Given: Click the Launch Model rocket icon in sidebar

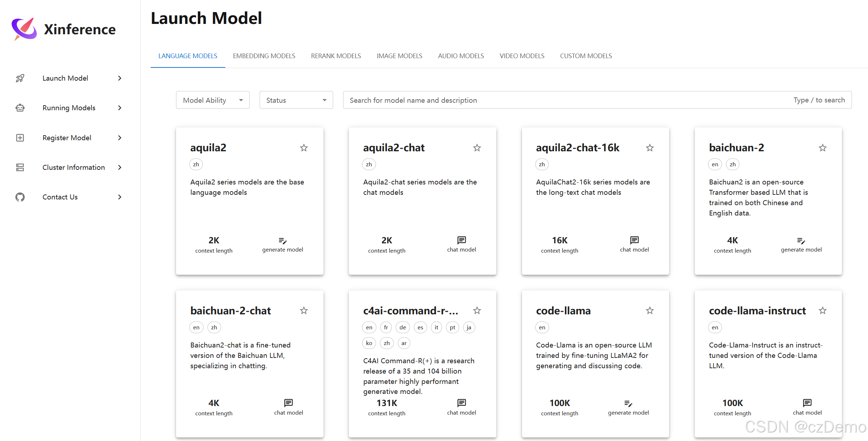Looking at the screenshot, I should pos(20,78).
